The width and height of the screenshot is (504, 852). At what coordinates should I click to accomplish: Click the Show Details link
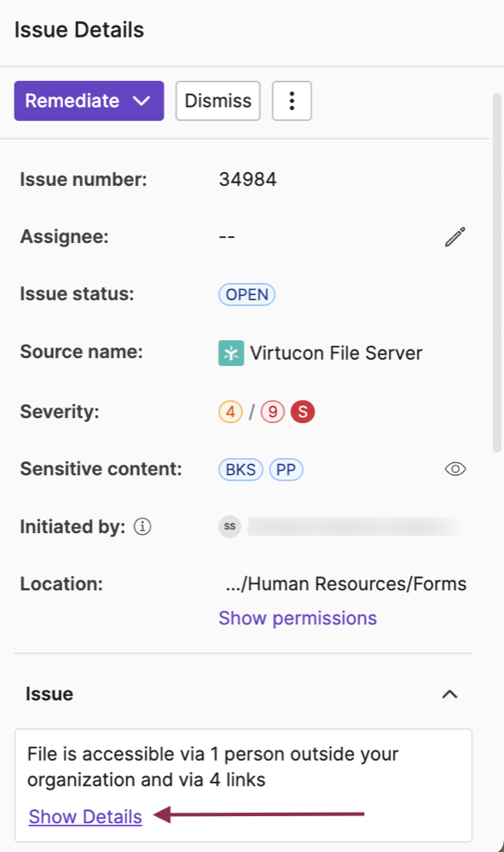85,817
